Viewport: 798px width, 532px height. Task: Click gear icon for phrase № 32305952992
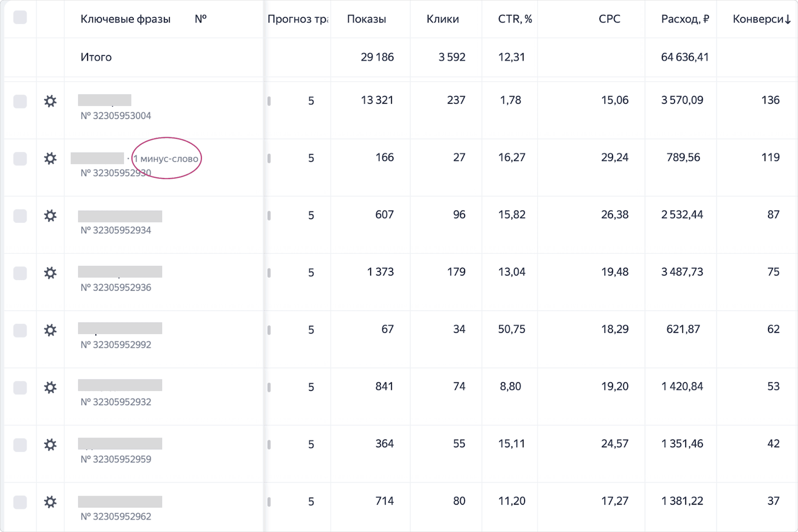[50, 330]
